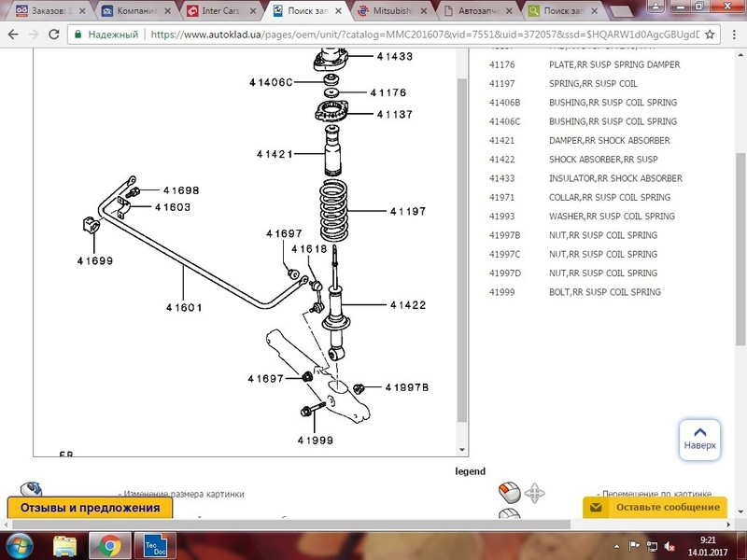Click the muted volume icon in system tray

click(x=669, y=546)
